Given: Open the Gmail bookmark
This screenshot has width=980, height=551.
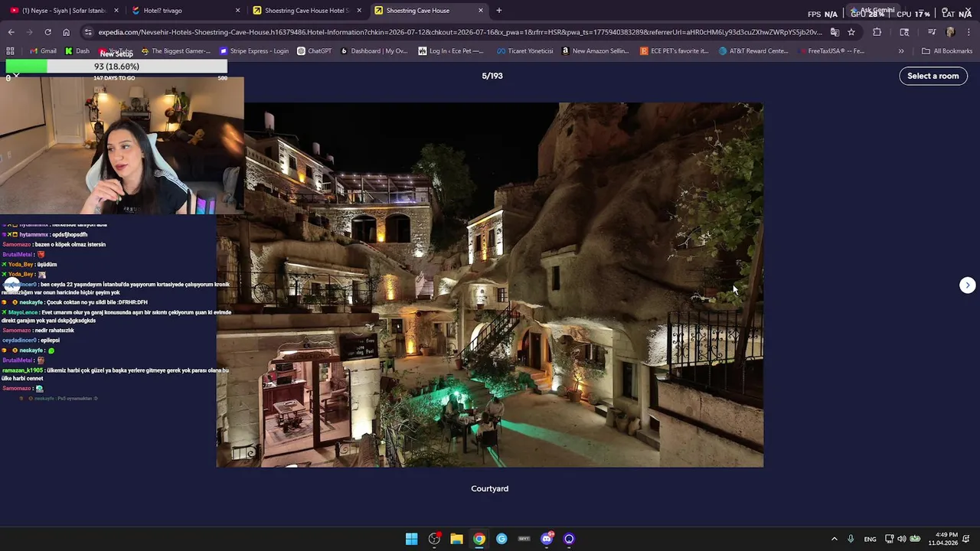Looking at the screenshot, I should 43,51.
